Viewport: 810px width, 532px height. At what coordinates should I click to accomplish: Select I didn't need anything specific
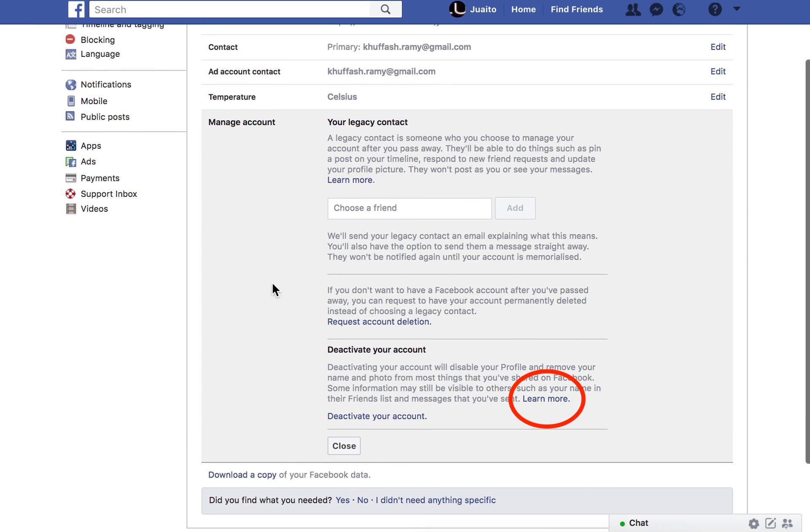pyautogui.click(x=435, y=500)
